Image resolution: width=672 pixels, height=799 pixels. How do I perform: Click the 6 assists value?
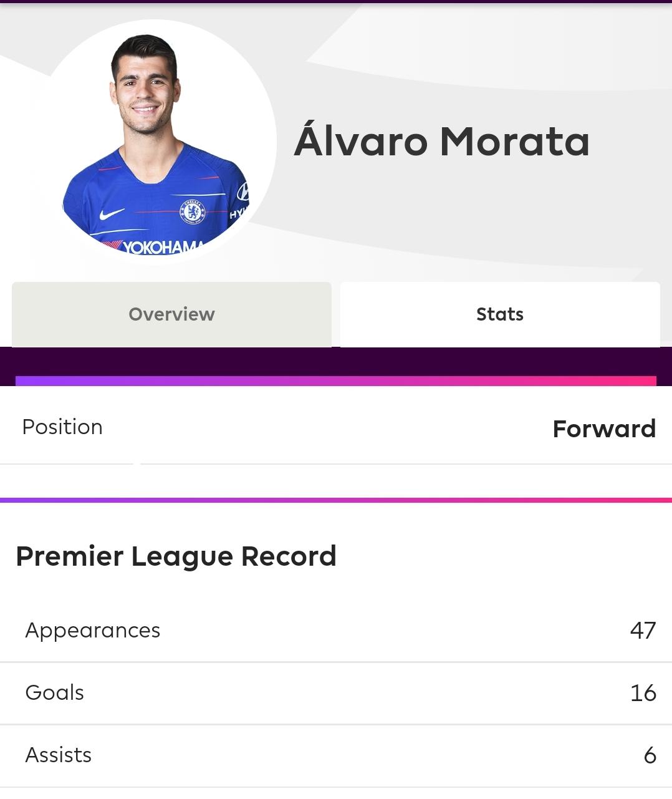[650, 755]
